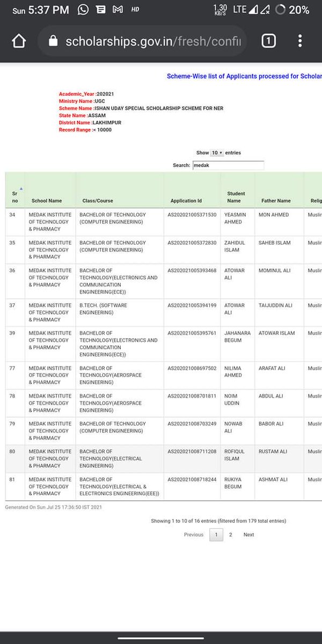Click the scholarships.gov.in address bar
The height and width of the screenshot is (644, 322).
(x=142, y=41)
